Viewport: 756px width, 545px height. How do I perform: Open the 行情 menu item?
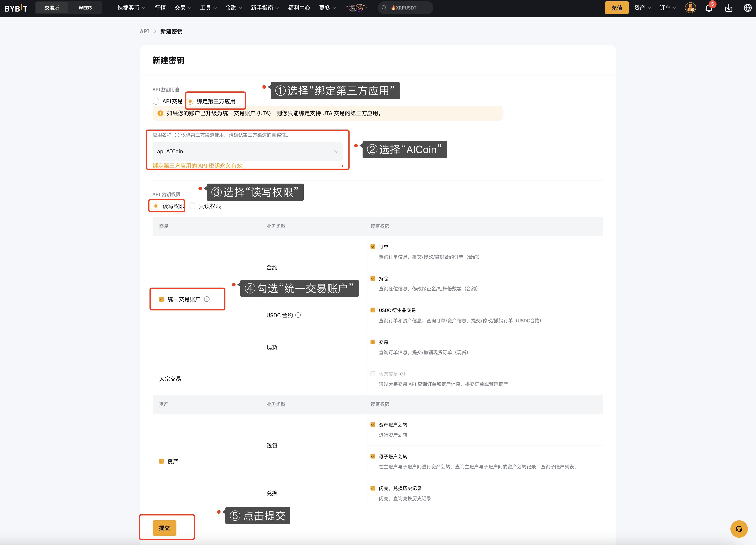pyautogui.click(x=160, y=8)
